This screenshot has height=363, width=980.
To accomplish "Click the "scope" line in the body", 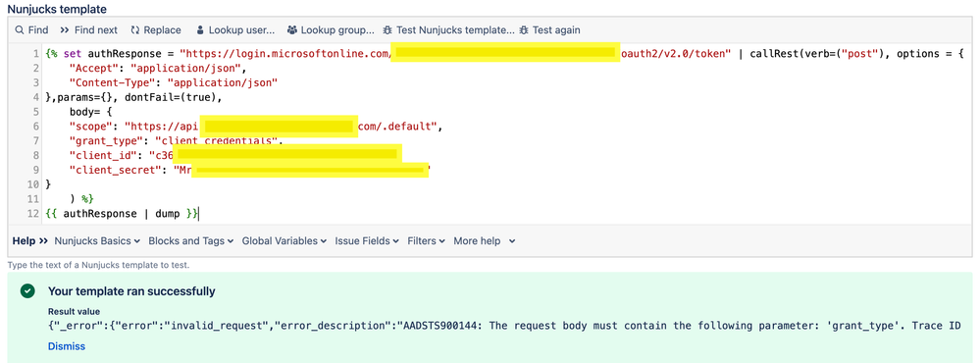I will point(256,127).
